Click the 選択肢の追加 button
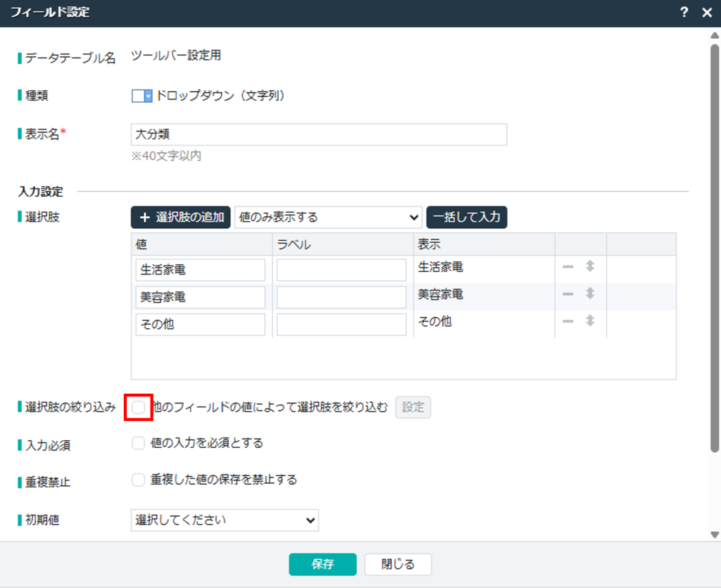721x588 pixels. (181, 218)
